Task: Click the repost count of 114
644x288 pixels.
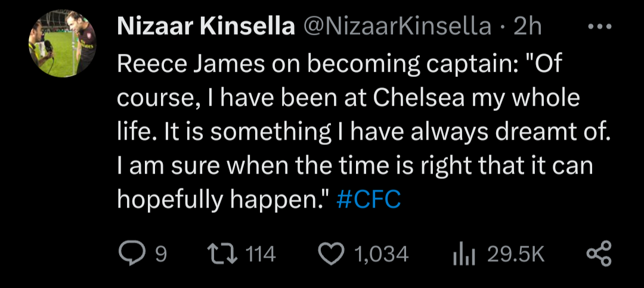Action: tap(261, 255)
